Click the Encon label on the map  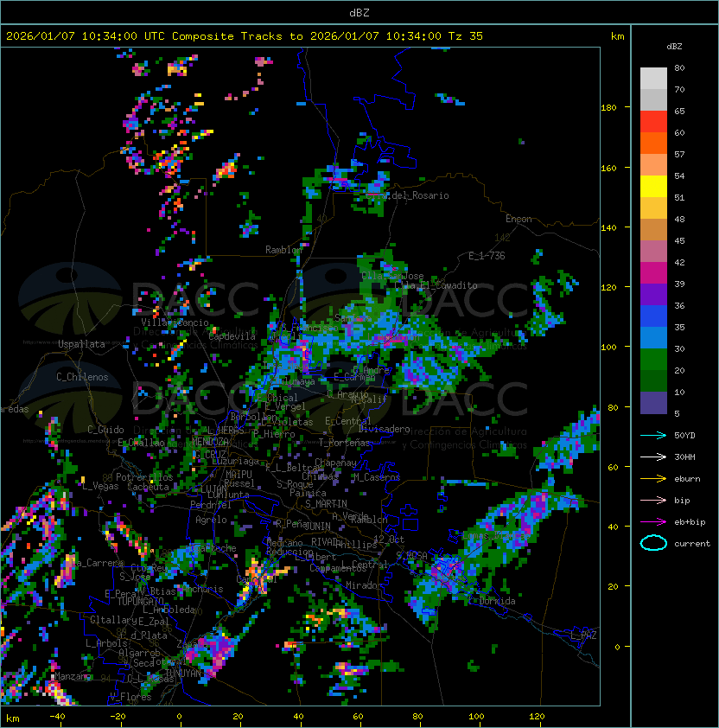519,219
